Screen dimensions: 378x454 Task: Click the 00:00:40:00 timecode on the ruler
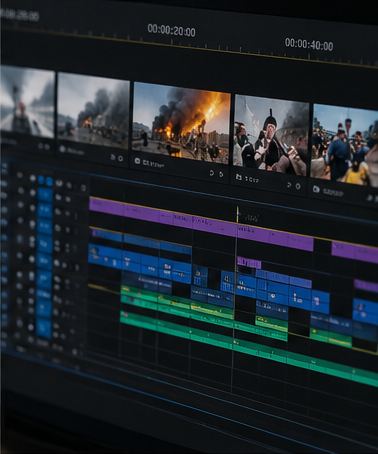point(309,44)
